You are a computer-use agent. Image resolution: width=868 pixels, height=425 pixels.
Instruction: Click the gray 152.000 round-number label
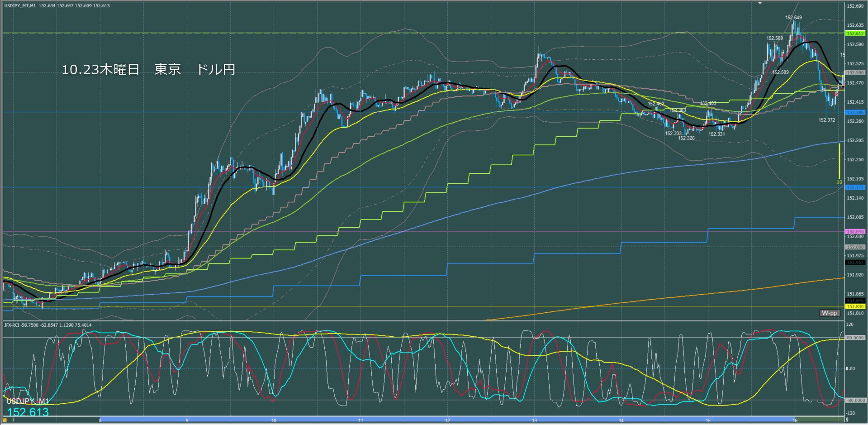click(x=855, y=247)
